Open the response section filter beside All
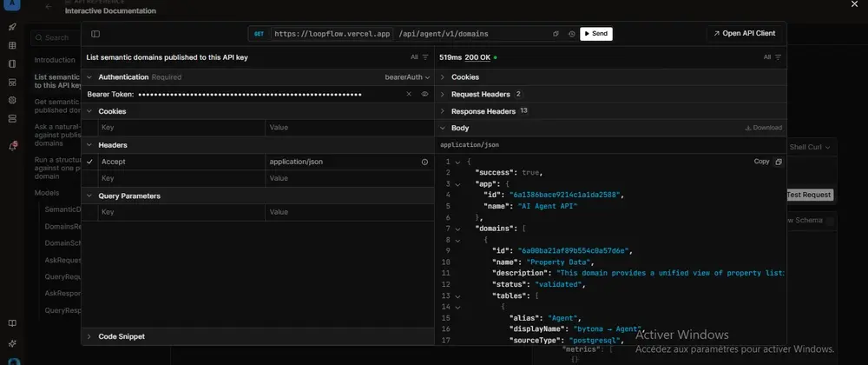 [x=779, y=57]
